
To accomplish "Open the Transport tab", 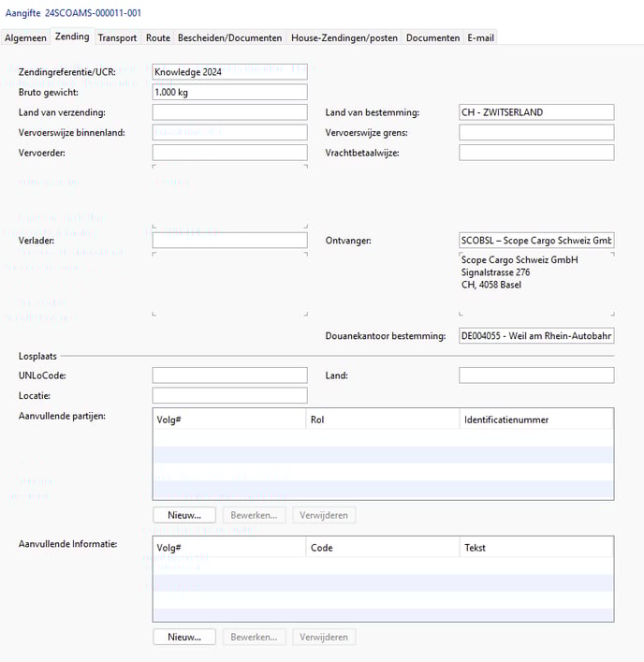I will (x=117, y=38).
